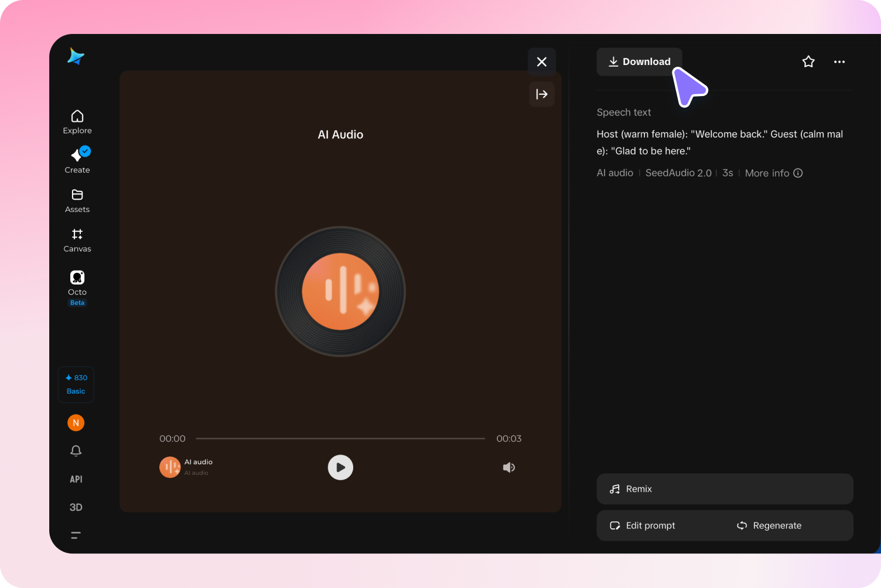Go to the Create section
The image size is (881, 588).
tap(77, 160)
